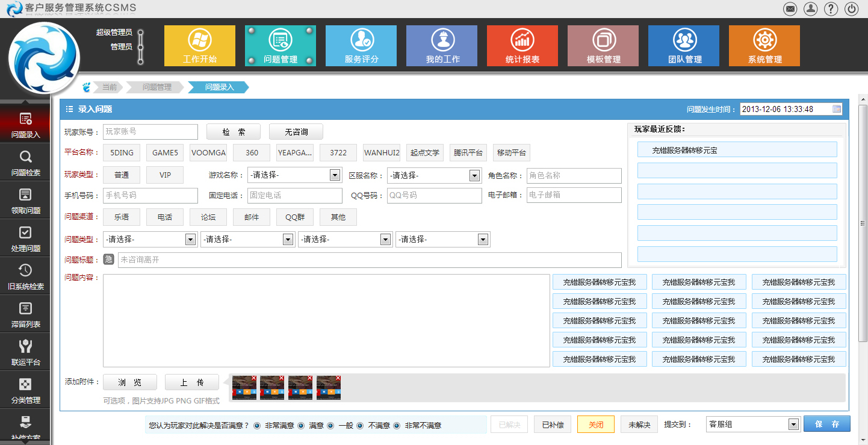Select 充错服务器转移元宝 in recent feedback
868x445 pixels.
click(737, 150)
